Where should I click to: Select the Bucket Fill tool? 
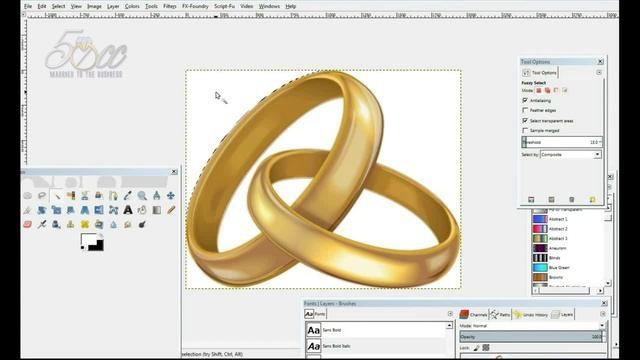pos(142,210)
